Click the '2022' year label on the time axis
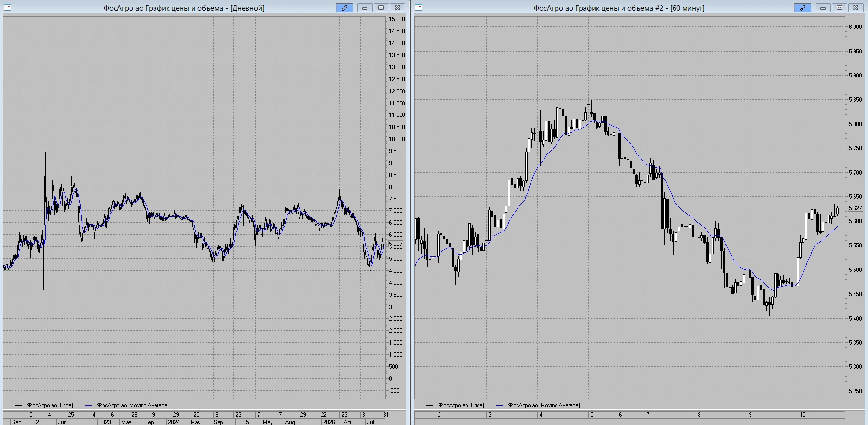 41,422
